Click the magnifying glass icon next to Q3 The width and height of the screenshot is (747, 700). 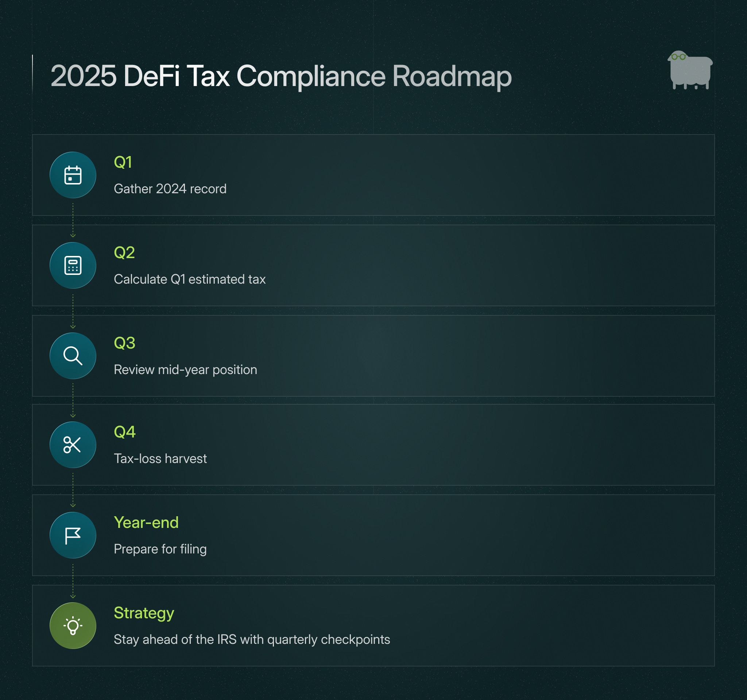point(73,355)
